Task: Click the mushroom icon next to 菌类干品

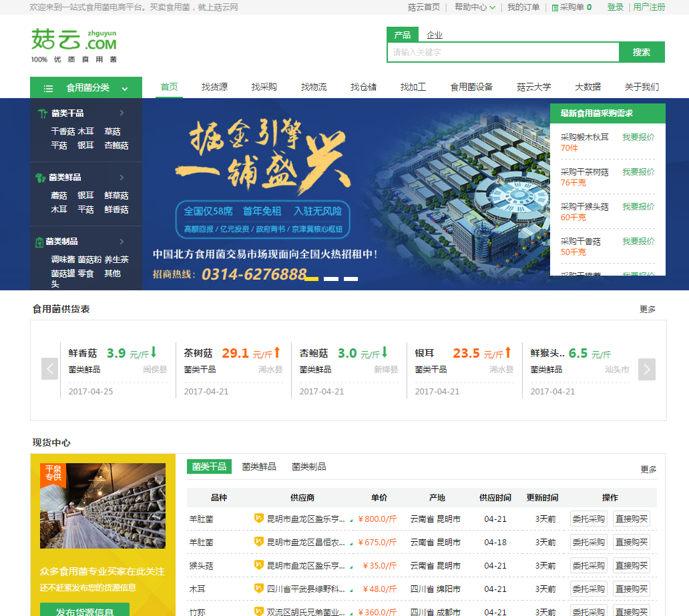Action: tap(43, 114)
